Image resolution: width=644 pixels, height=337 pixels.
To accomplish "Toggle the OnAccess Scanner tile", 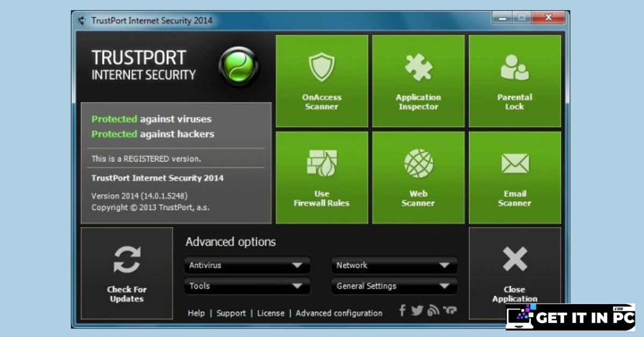I will (322, 81).
